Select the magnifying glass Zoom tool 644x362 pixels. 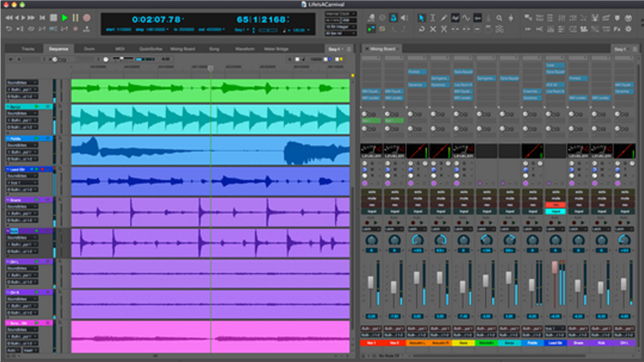499,18
